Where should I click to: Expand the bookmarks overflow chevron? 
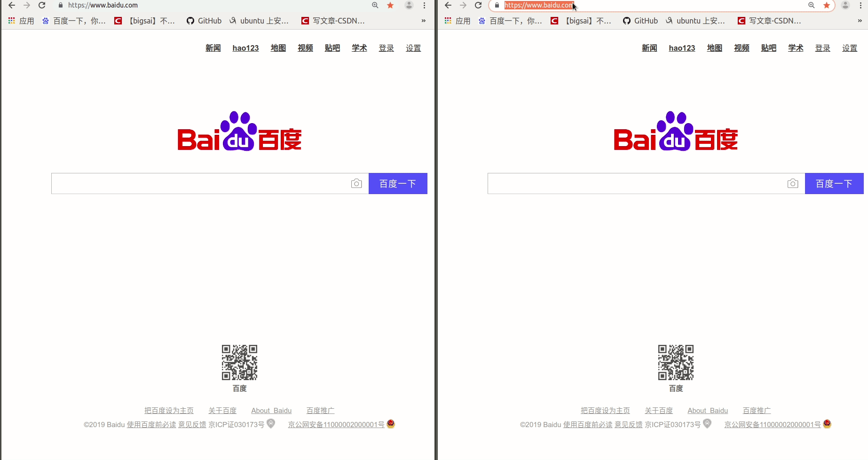tap(423, 21)
